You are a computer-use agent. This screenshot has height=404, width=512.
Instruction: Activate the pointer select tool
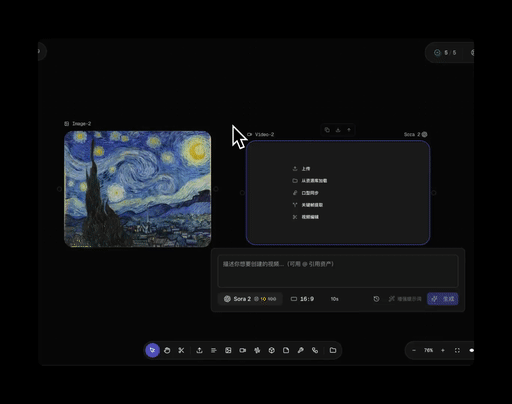pos(152,350)
